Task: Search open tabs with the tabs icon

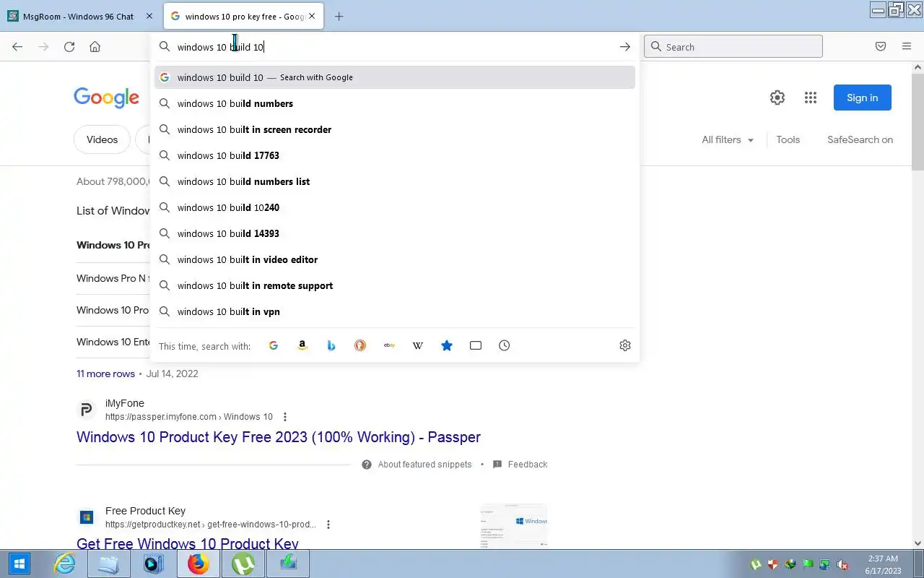Action: 476,345
